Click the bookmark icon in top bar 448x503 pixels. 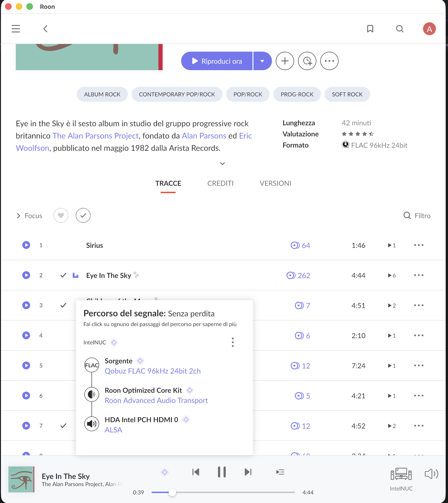click(x=370, y=29)
